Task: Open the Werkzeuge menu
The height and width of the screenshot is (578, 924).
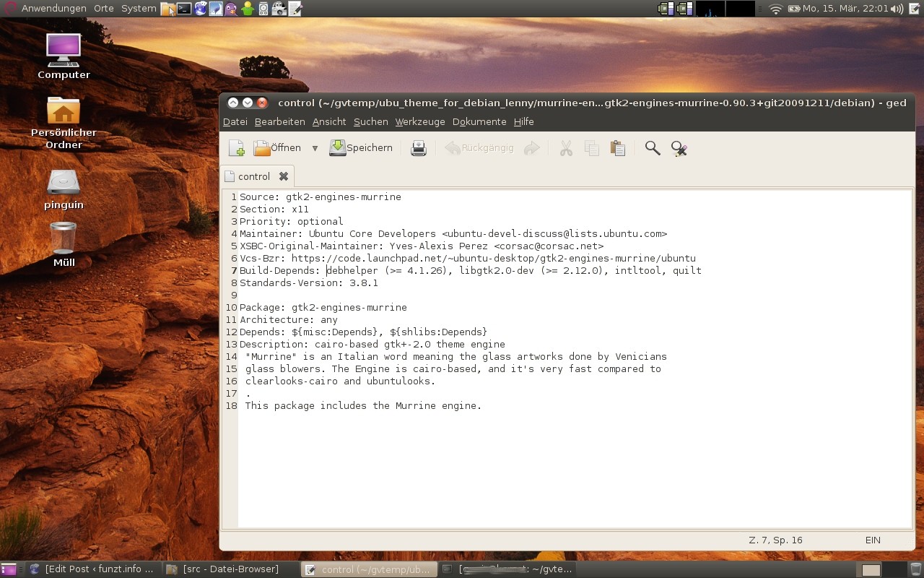Action: [x=420, y=121]
